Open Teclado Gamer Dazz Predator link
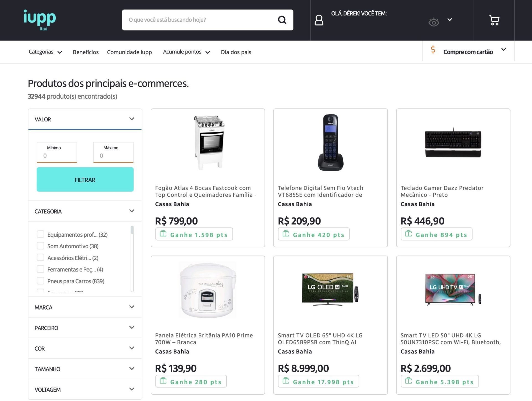Image resolution: width=532 pixels, height=401 pixels. click(442, 191)
